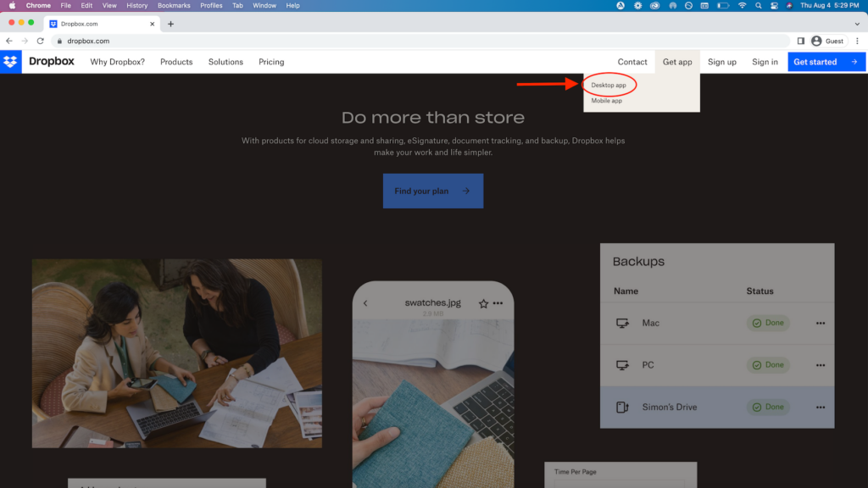Open the View menu
868x488 pixels.
point(109,6)
